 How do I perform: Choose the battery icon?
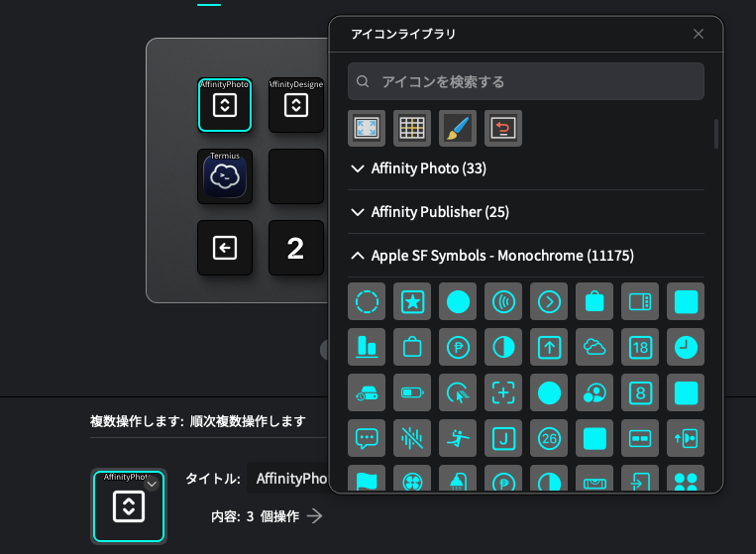coord(412,392)
